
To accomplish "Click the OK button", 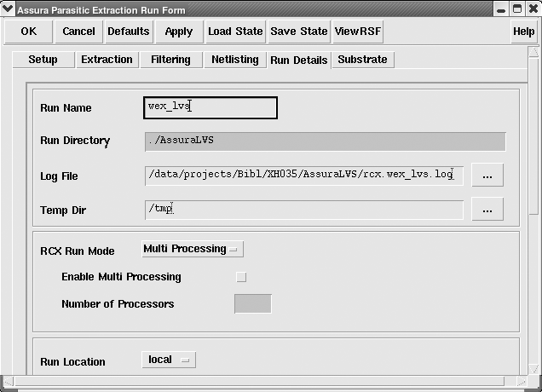I will click(28, 32).
